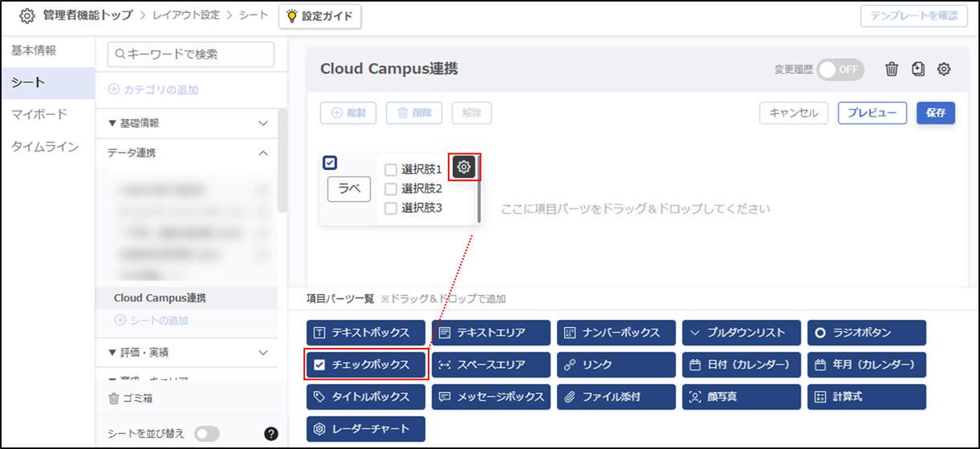Expand the 評価・実績 category
Image resolution: width=980 pixels, height=449 pixels.
point(188,352)
